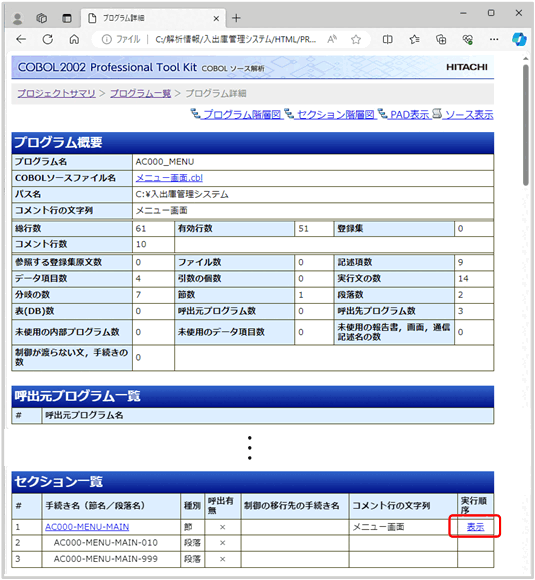This screenshot has width=535, height=580.
Task: Activate read aloud icon in address bar
Action: click(x=332, y=39)
